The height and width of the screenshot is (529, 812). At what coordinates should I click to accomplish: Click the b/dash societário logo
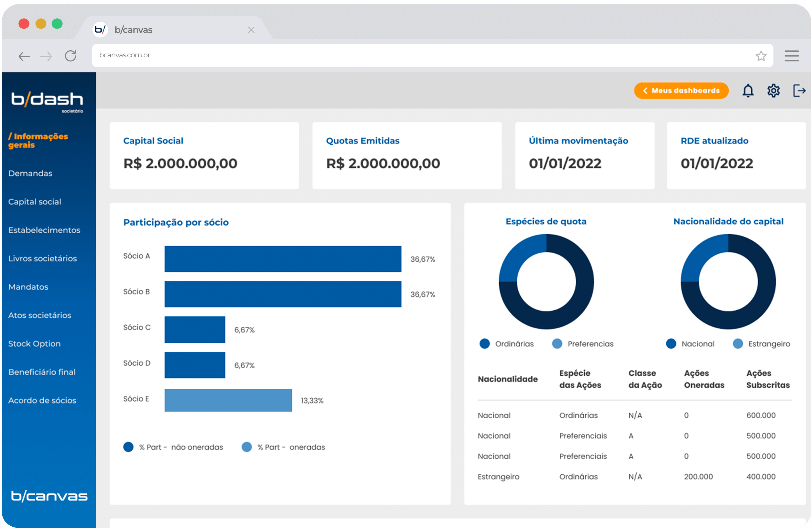(x=47, y=102)
